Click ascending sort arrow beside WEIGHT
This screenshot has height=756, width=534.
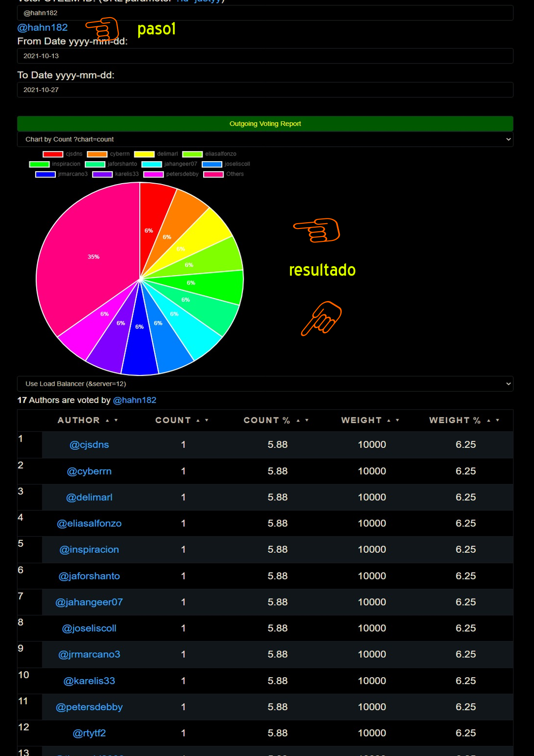pyautogui.click(x=389, y=420)
